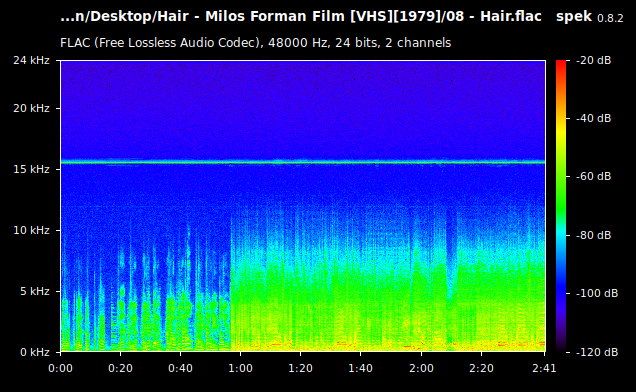Click the horizontal 15.7 kHz line in spectrogram
Image resolution: width=636 pixels, height=392 pixels.
303,162
